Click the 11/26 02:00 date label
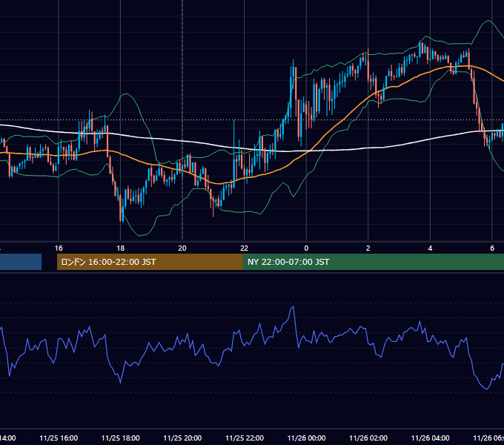Image resolution: width=504 pixels, height=445 pixels. [368, 438]
